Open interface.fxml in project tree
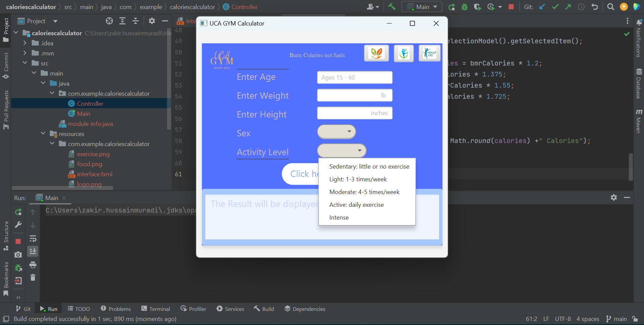 tap(95, 174)
